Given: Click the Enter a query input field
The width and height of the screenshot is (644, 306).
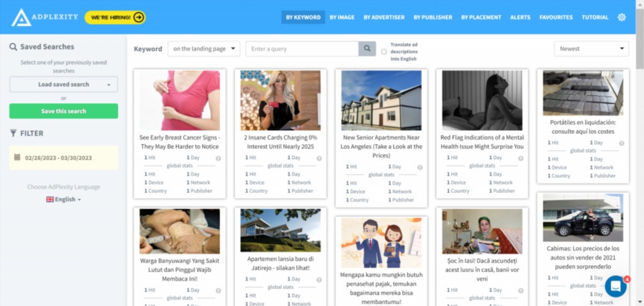Looking at the screenshot, I should (x=302, y=49).
